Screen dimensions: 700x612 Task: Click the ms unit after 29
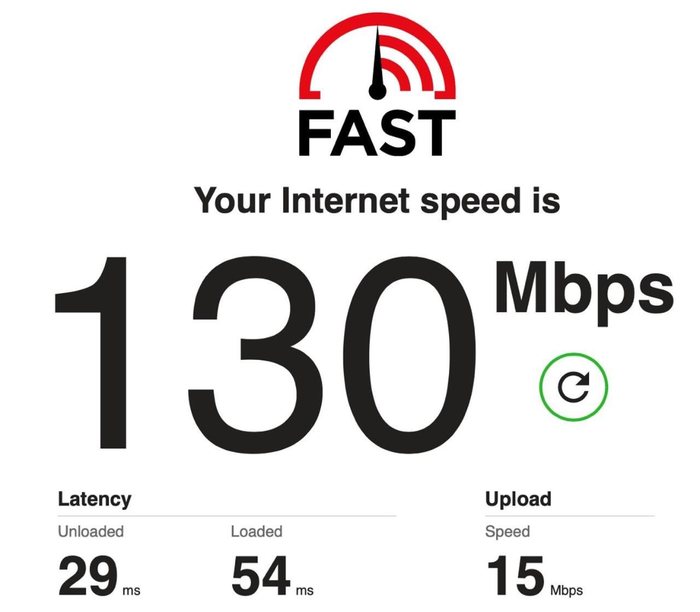131,591
